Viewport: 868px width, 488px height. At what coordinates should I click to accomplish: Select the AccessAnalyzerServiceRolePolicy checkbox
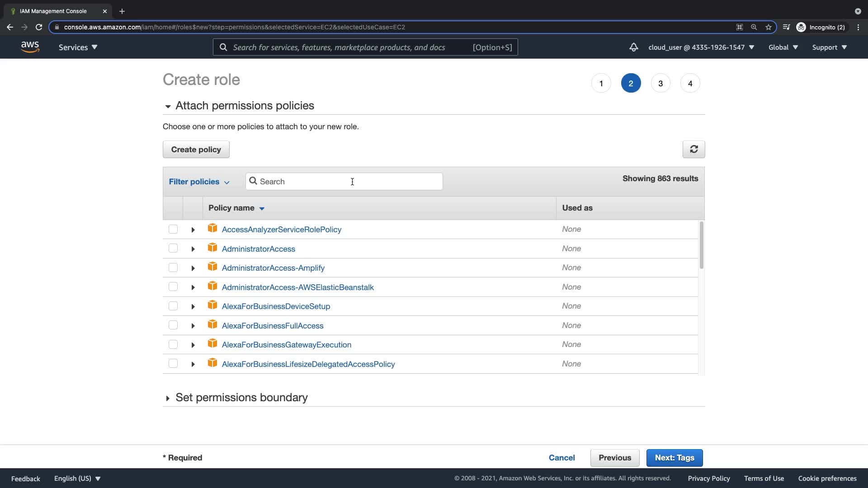coord(173,229)
